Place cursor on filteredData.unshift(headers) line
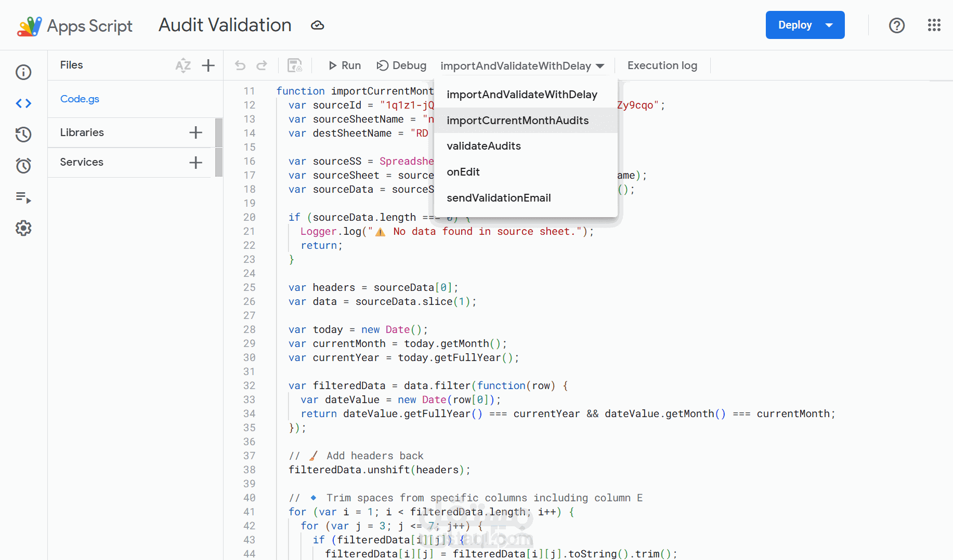Screen dimensions: 953x560 click(380, 470)
